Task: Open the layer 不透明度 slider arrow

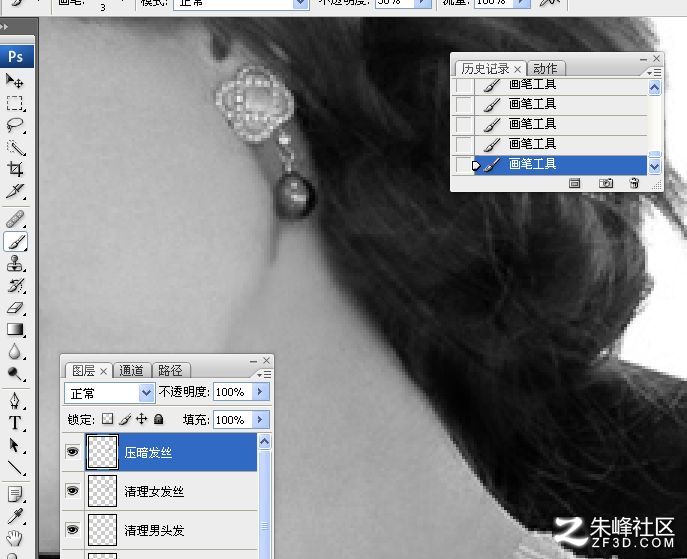Action: 260,392
